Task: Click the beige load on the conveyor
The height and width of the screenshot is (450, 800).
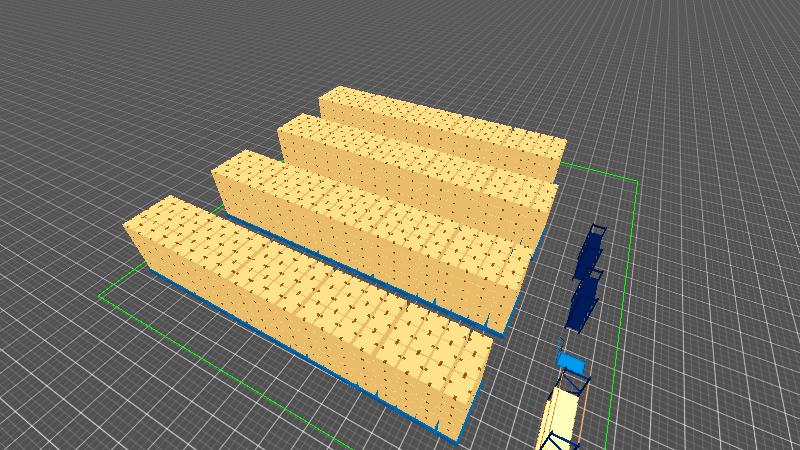Action: [560, 420]
